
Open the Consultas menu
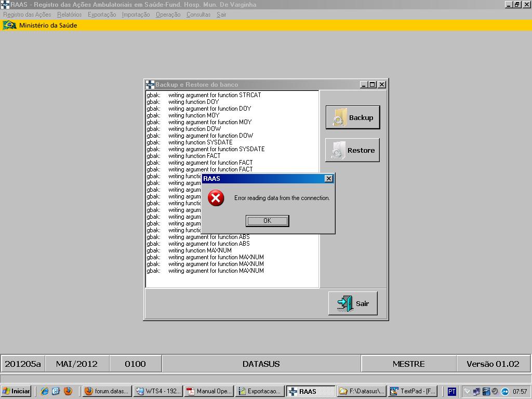pos(198,15)
